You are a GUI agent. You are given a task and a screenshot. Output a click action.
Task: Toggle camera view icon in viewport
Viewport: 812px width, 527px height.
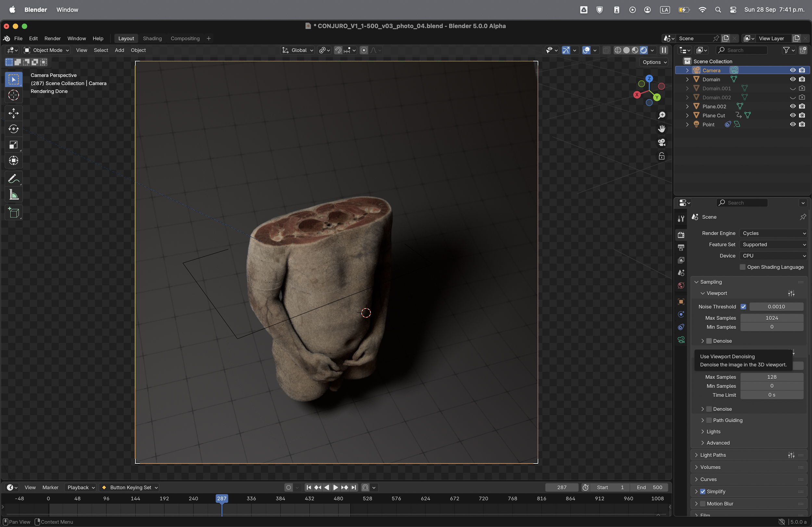[x=662, y=142]
